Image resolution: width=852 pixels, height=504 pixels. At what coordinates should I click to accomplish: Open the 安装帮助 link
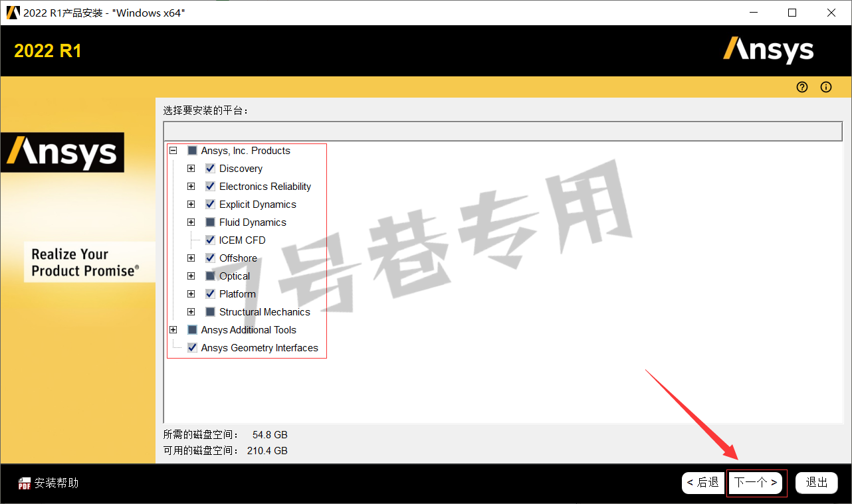pos(56,483)
